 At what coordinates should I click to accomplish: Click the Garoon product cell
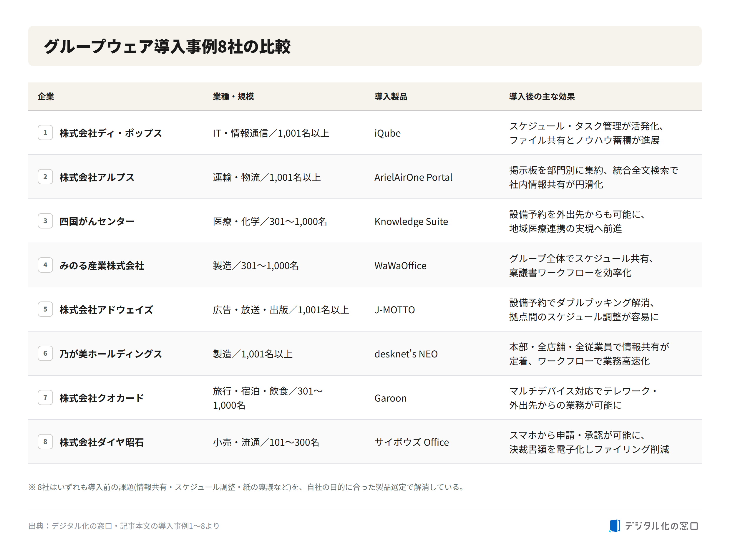click(x=390, y=398)
